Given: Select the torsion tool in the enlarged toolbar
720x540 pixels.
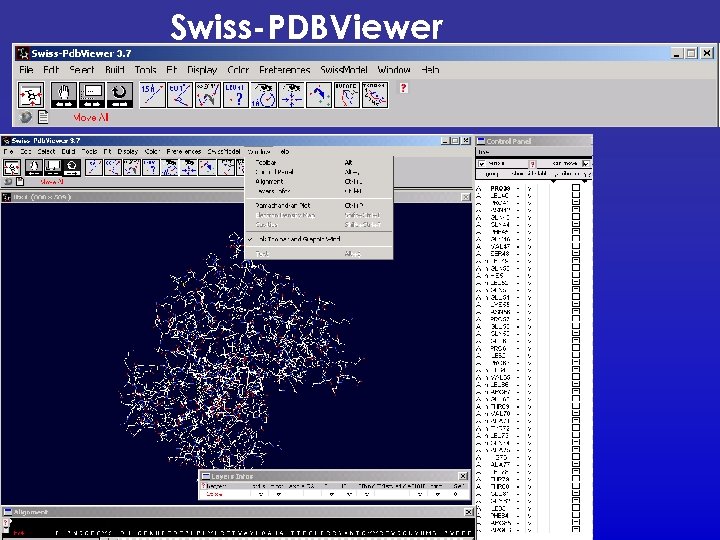Looking at the screenshot, I should 375,95.
